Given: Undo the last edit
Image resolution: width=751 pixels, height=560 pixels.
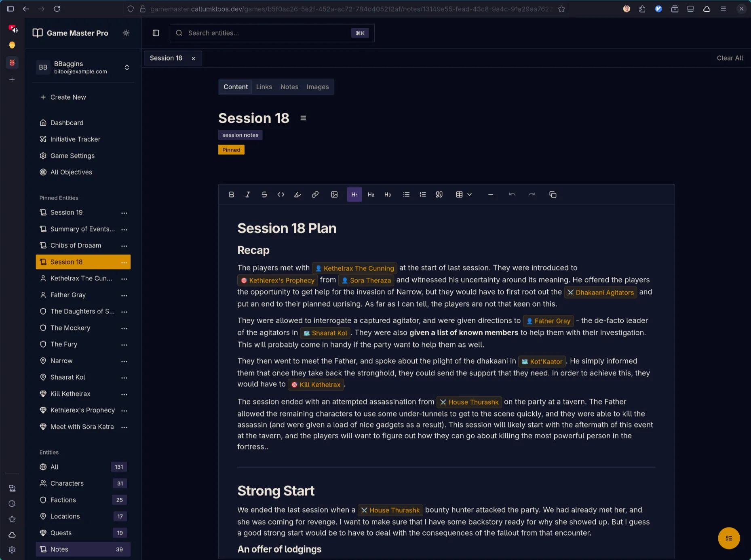Looking at the screenshot, I should pyautogui.click(x=512, y=194).
